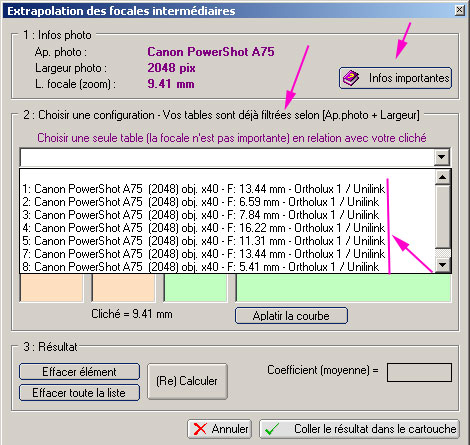Viewport: 470px width, 445px height.
Task: Click the list scrollbar up arrow
Action: point(443,177)
